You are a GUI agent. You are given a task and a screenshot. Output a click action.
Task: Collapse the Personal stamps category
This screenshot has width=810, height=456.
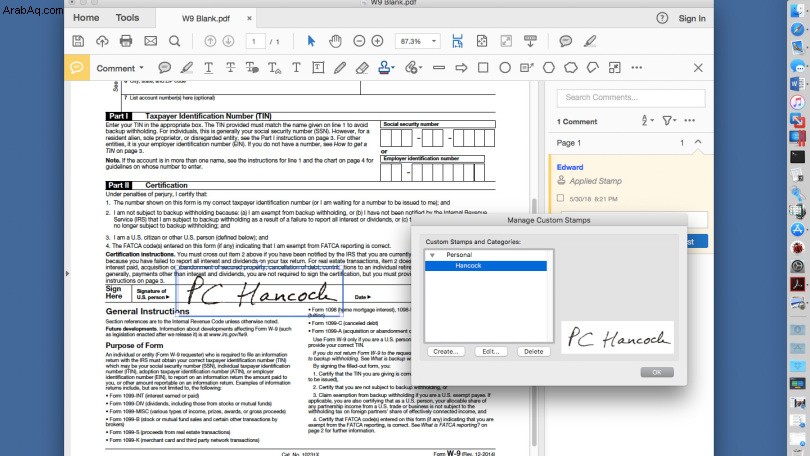pyautogui.click(x=432, y=255)
